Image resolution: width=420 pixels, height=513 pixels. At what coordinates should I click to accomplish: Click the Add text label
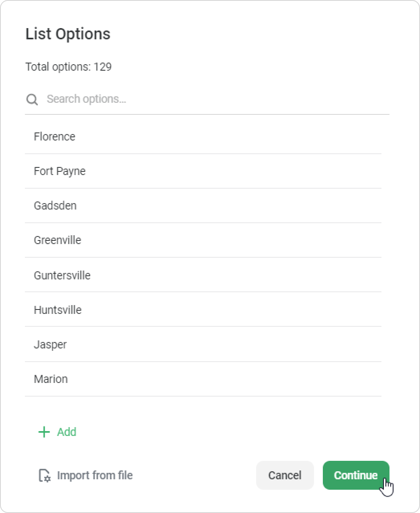pos(67,432)
